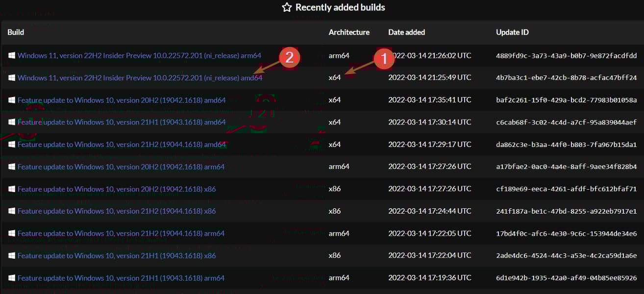Click Windows logo beside 21H2 (19044.1618) x86 update
This screenshot has width=644, height=294.
[12, 211]
